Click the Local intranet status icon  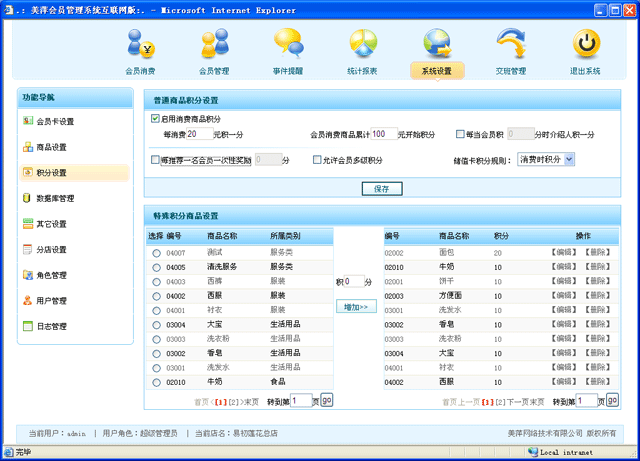pyautogui.click(x=533, y=452)
